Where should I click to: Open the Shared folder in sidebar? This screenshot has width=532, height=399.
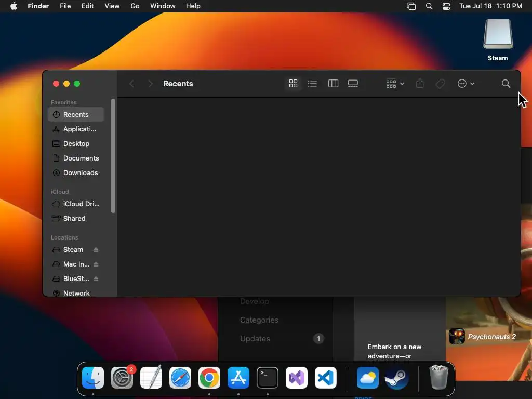(76, 219)
